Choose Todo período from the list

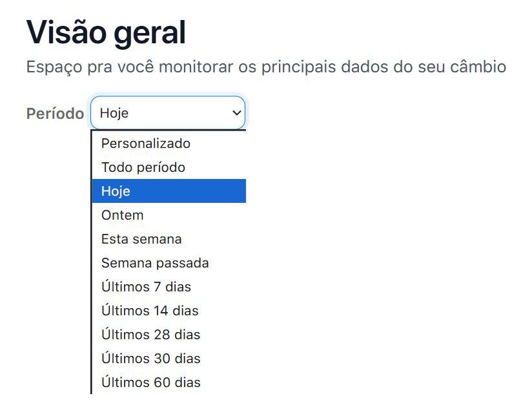click(x=143, y=167)
